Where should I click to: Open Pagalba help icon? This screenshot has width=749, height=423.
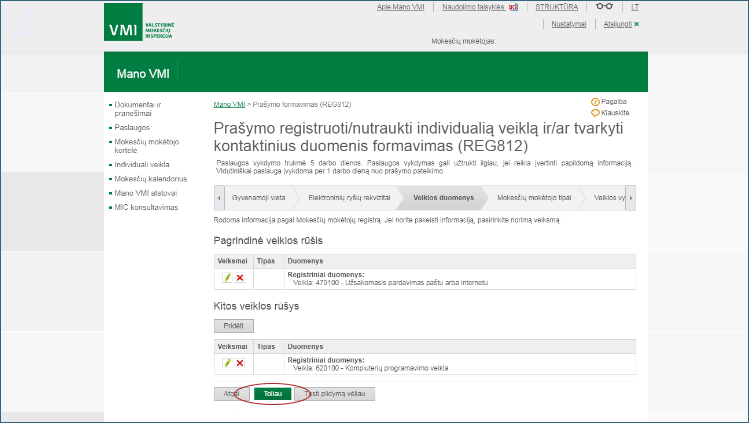pos(595,102)
